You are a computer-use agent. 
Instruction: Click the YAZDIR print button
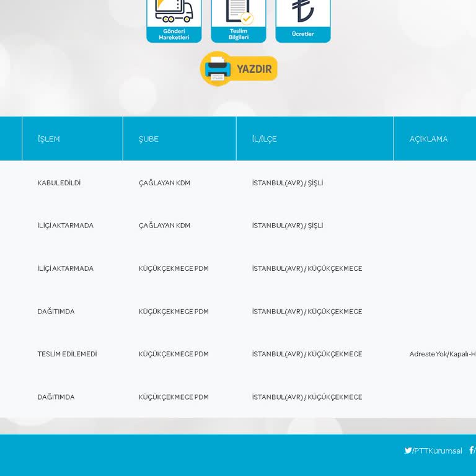pyautogui.click(x=239, y=69)
